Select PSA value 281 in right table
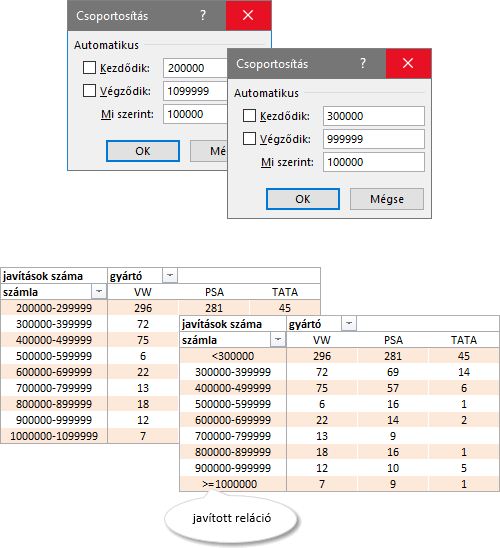Image resolution: width=500 pixels, height=548 pixels. pos(393,356)
